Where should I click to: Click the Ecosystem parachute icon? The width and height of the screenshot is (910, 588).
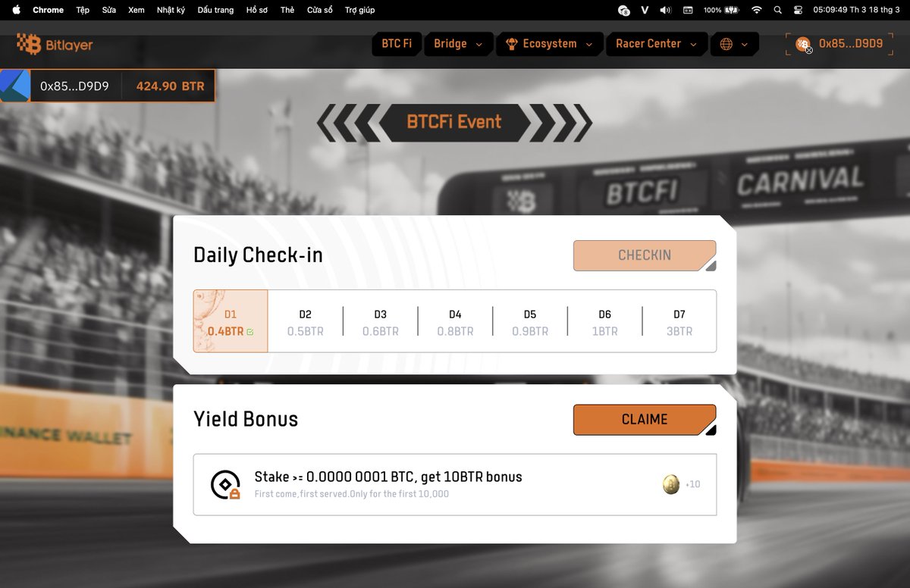pos(512,44)
